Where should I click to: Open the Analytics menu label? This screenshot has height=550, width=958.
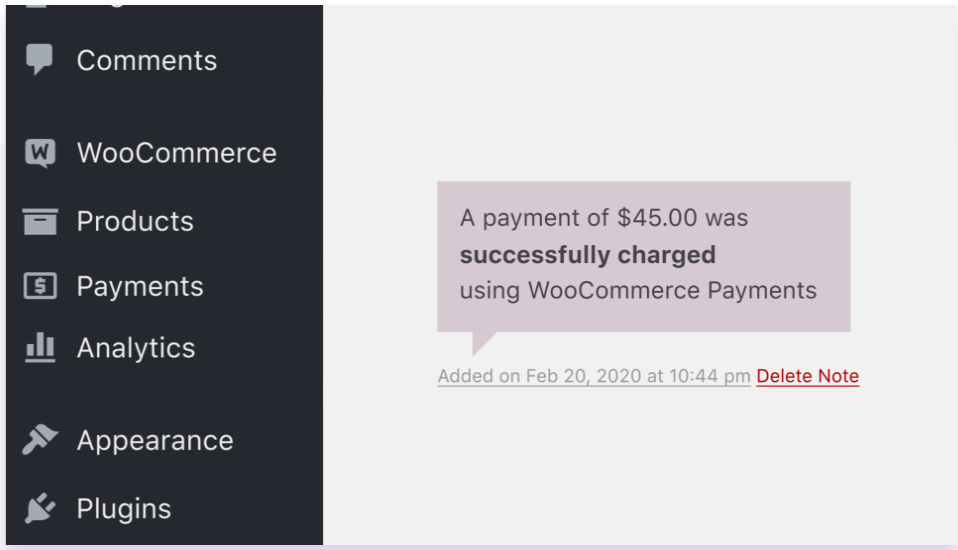click(x=136, y=348)
